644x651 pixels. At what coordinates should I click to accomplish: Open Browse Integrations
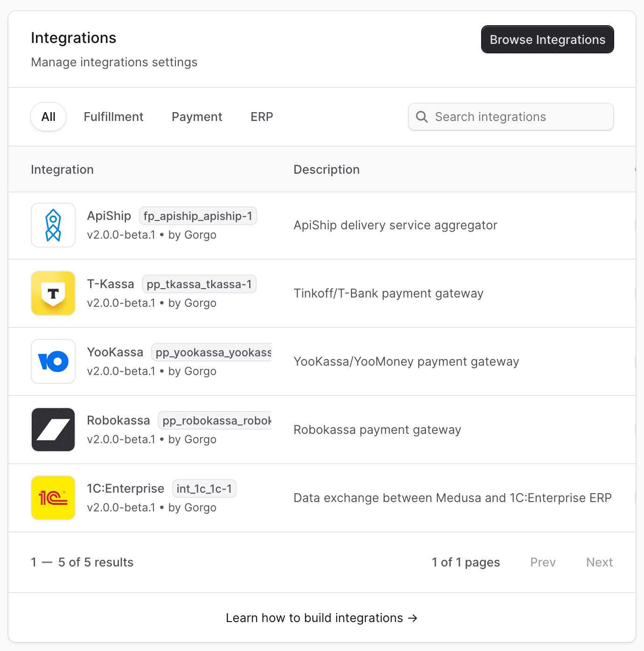click(x=547, y=40)
